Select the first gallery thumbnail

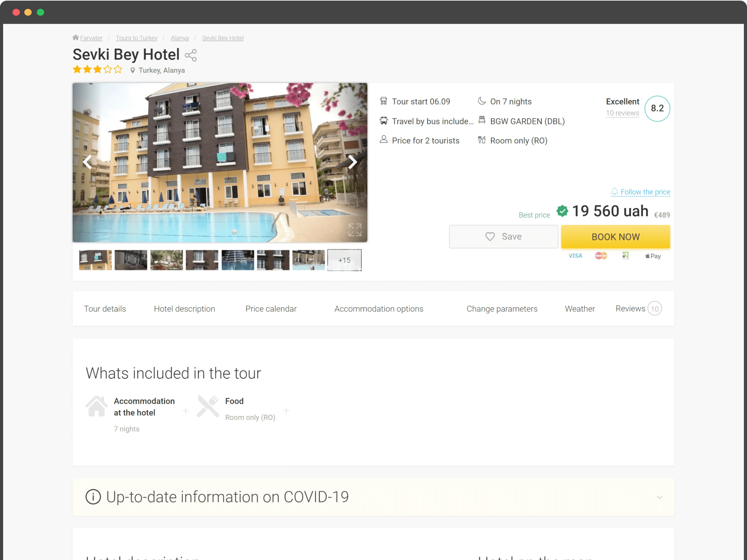tap(95, 260)
